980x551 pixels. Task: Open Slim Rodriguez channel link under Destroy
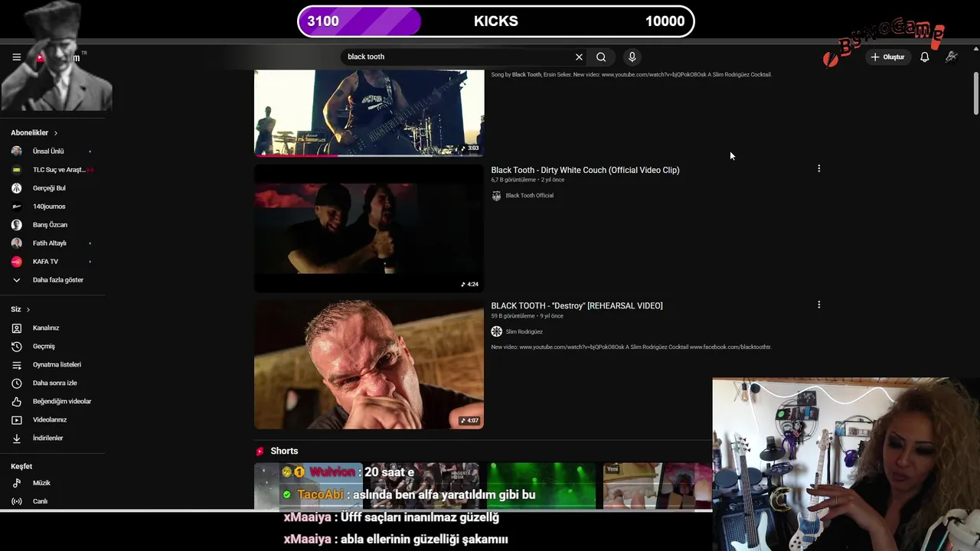(x=524, y=331)
